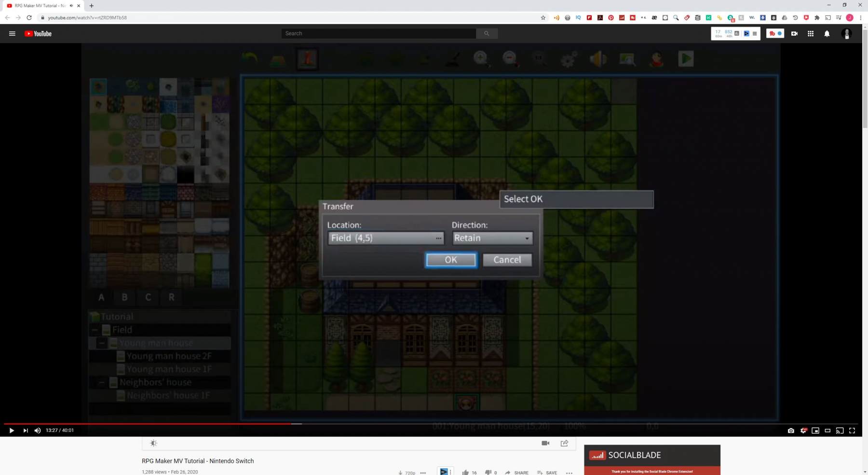Open the YouTube account avatar menu

(846, 33)
